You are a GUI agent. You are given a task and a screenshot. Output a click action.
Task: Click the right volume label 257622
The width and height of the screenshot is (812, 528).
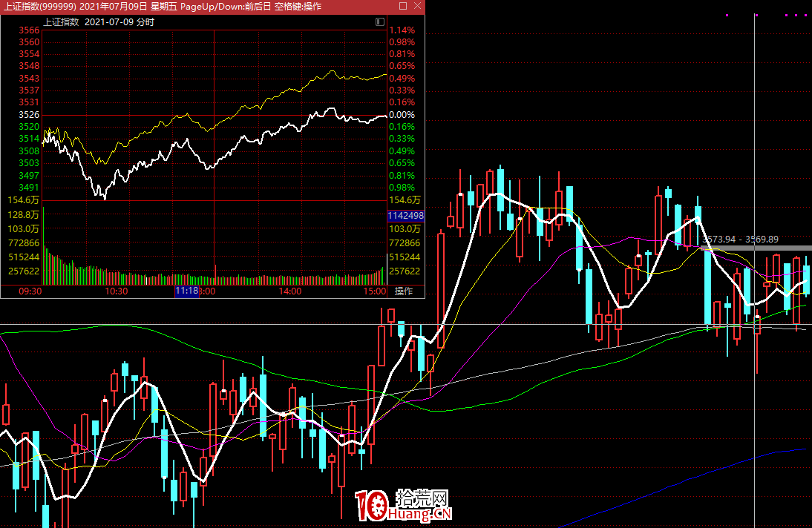[405, 271]
